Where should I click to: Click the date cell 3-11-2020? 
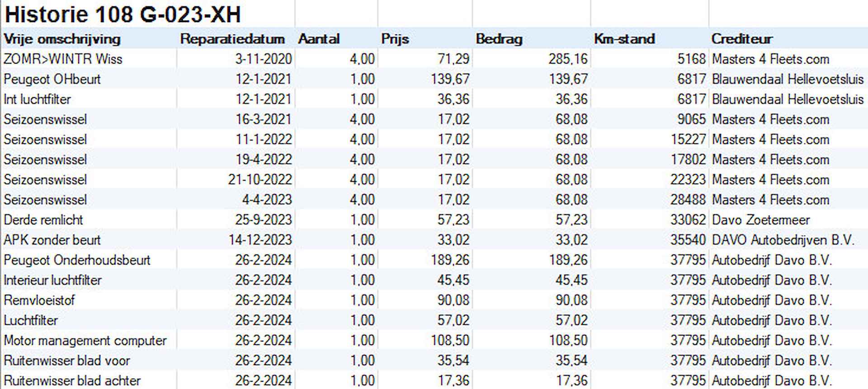tap(264, 59)
